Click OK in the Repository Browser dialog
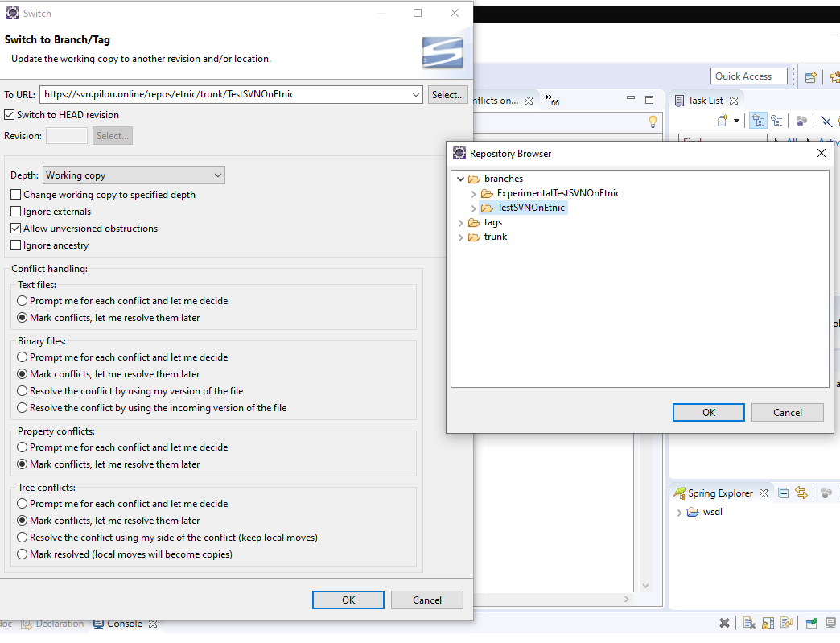 [x=708, y=412]
